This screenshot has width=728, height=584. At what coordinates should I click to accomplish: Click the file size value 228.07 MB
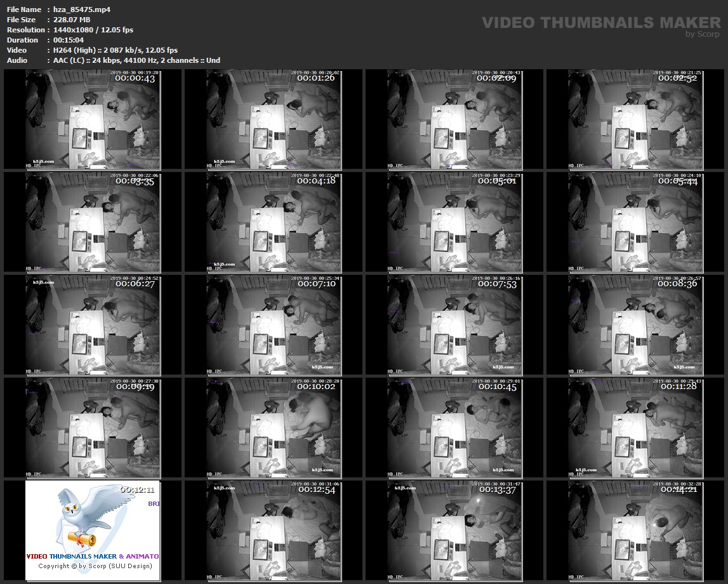point(72,20)
